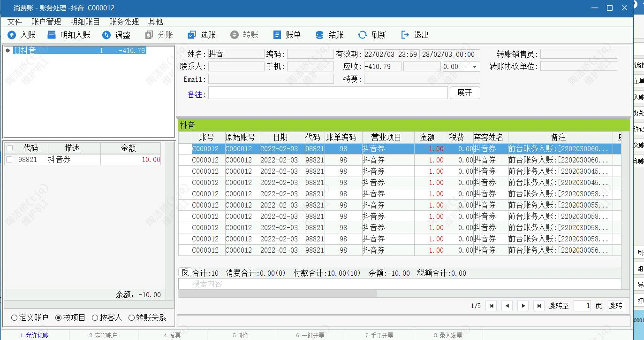The image size is (644, 340).
Task: Refresh using the 刷新 toolbar icon
Action: point(363,35)
